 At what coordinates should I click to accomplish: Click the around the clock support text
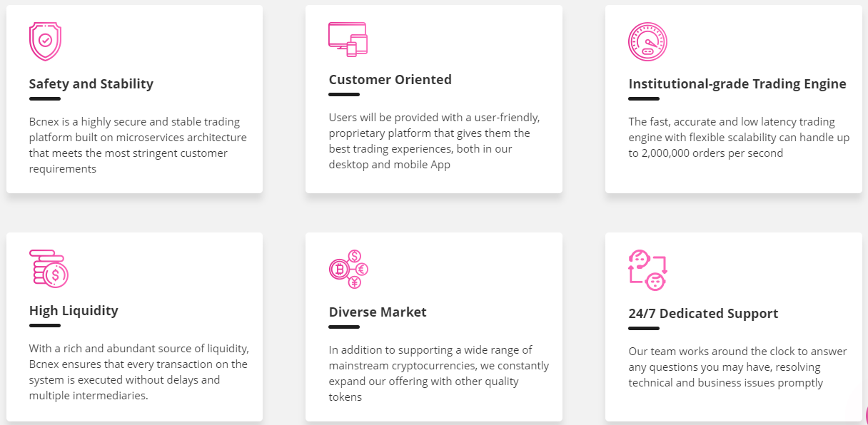[x=737, y=367]
